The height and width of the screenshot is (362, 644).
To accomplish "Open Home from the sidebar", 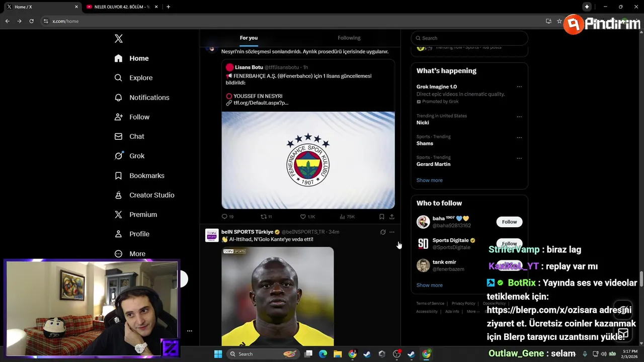I will pyautogui.click(x=131, y=58).
